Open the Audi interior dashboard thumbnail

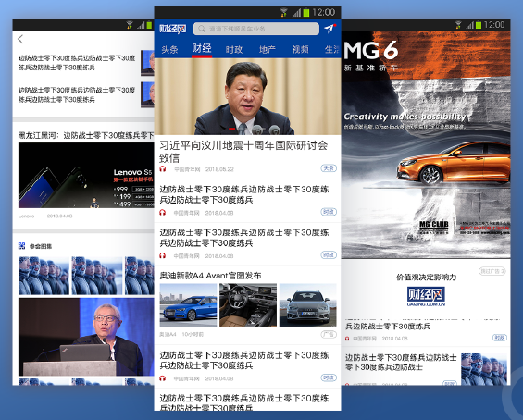[248, 304]
